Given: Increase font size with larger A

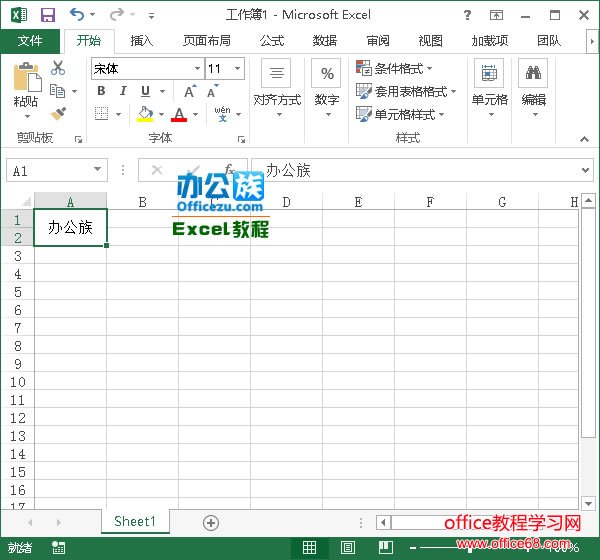Looking at the screenshot, I should (190, 91).
